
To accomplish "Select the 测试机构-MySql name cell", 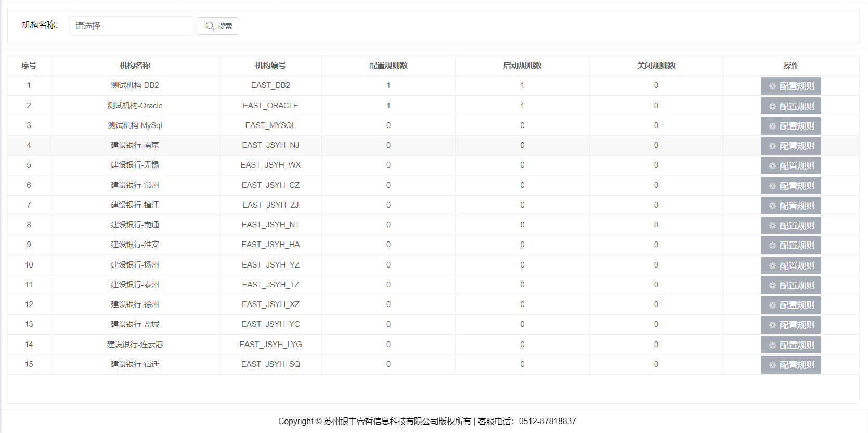I will point(135,125).
